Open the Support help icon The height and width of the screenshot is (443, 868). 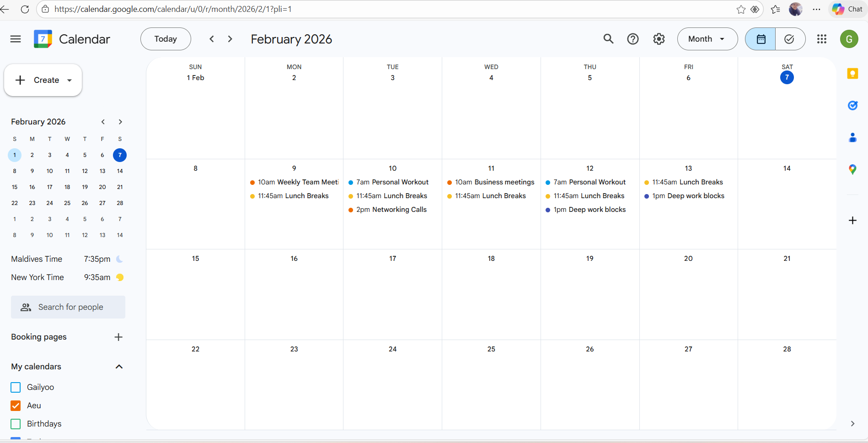coord(633,39)
